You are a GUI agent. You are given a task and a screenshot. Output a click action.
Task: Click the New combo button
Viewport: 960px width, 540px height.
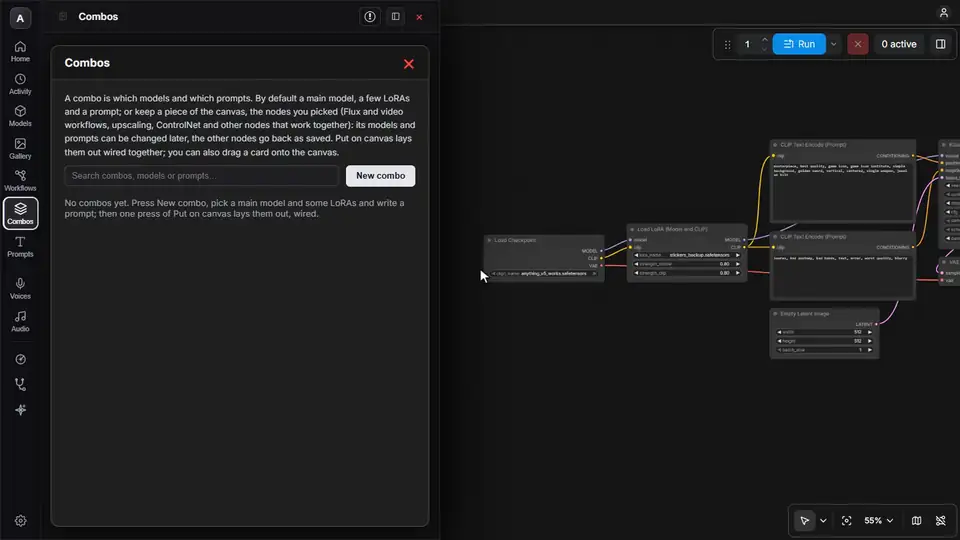pyautogui.click(x=380, y=176)
